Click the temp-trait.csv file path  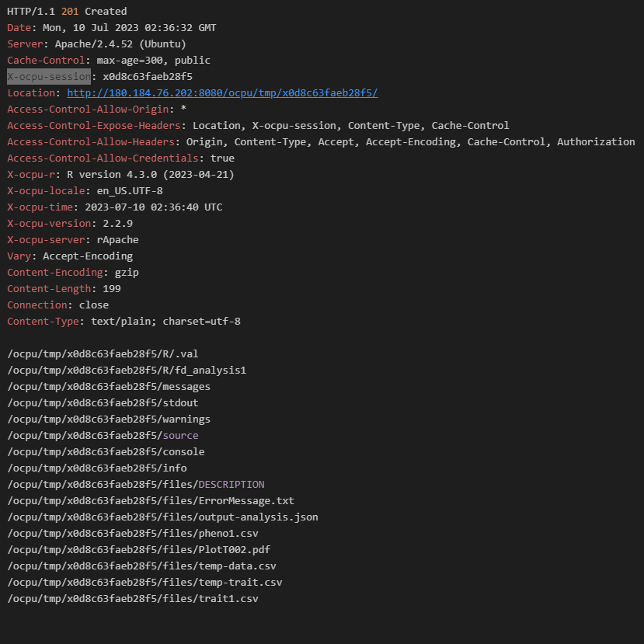[144, 583]
